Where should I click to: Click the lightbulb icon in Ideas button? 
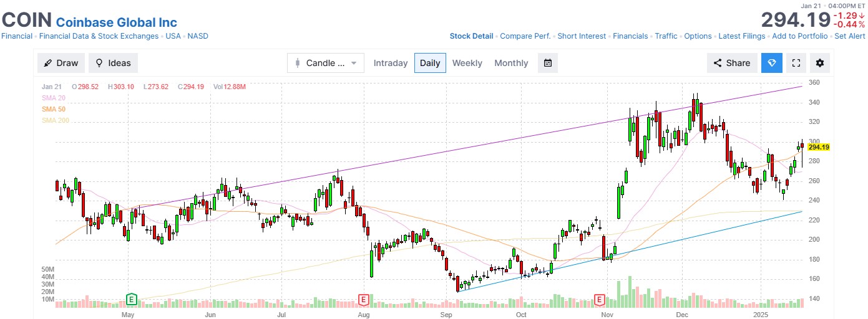pyautogui.click(x=99, y=63)
